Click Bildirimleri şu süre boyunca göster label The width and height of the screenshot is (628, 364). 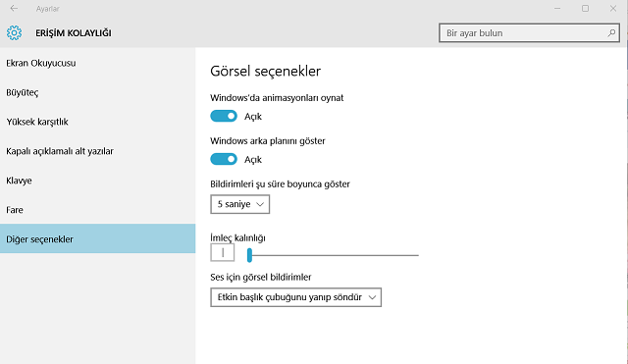tap(280, 184)
